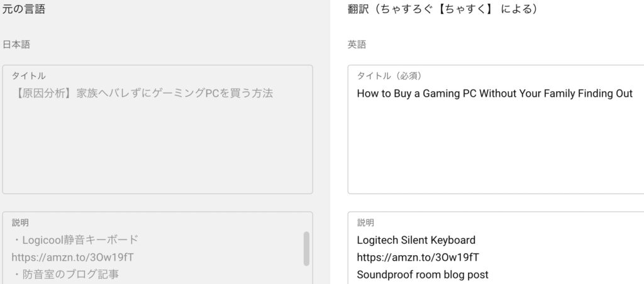644x284 pixels.
Task: Click the "説明" label in the English description
Action: (x=365, y=223)
